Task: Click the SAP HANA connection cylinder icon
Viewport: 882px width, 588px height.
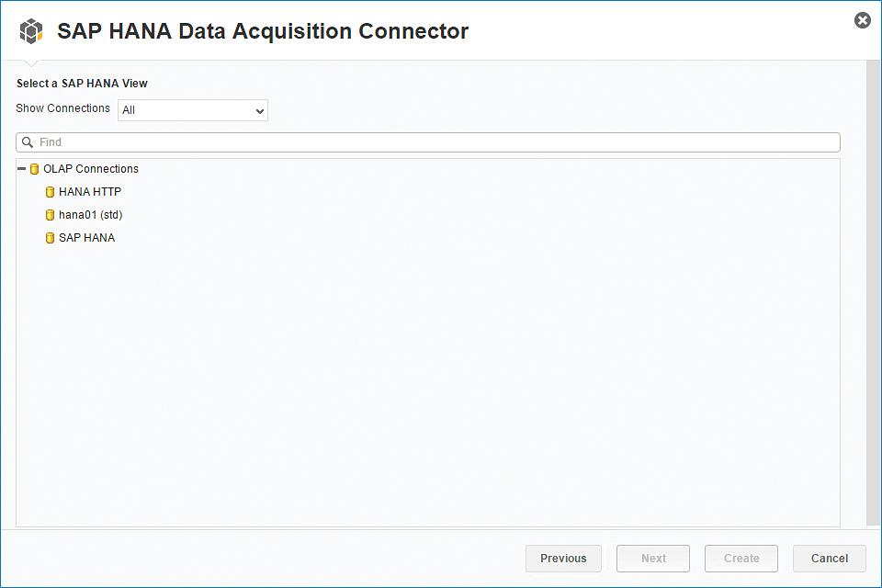Action: pyautogui.click(x=50, y=238)
